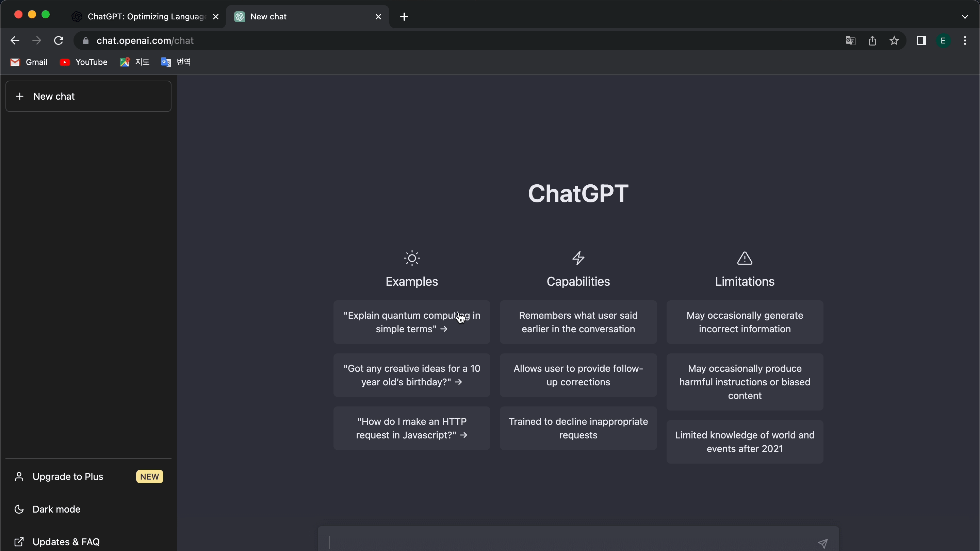Screen dimensions: 980x551
Task: Bookmark this page with the star icon
Action: click(x=894, y=41)
